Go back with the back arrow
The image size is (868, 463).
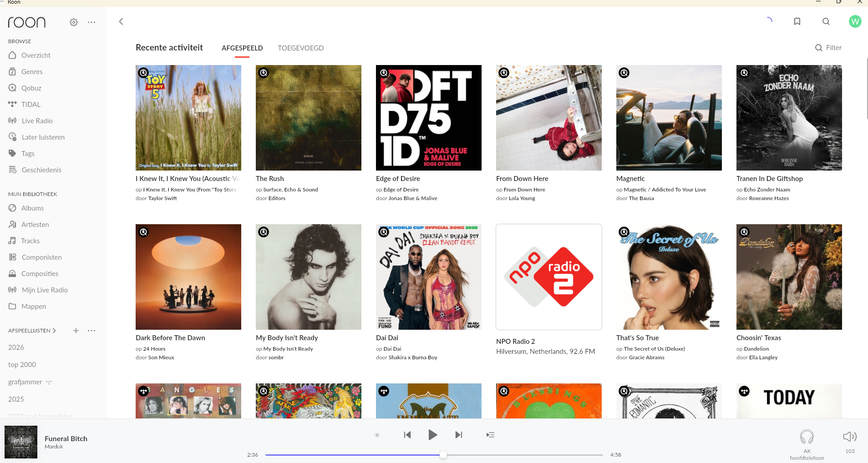pos(121,21)
